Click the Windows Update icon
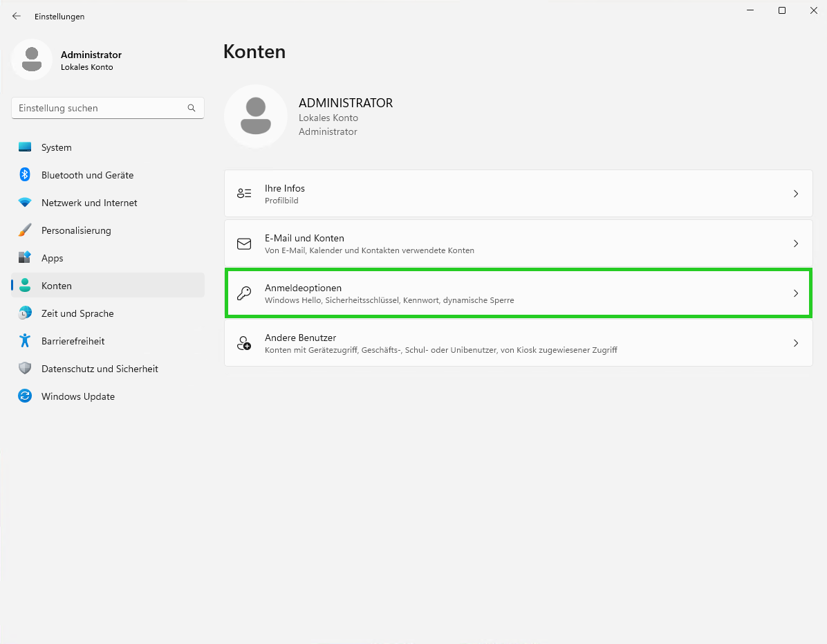Viewport: 827px width, 644px height. (x=25, y=396)
